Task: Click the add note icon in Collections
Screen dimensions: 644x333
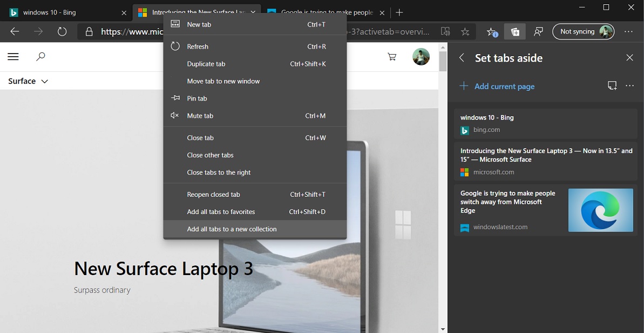Action: coord(612,85)
